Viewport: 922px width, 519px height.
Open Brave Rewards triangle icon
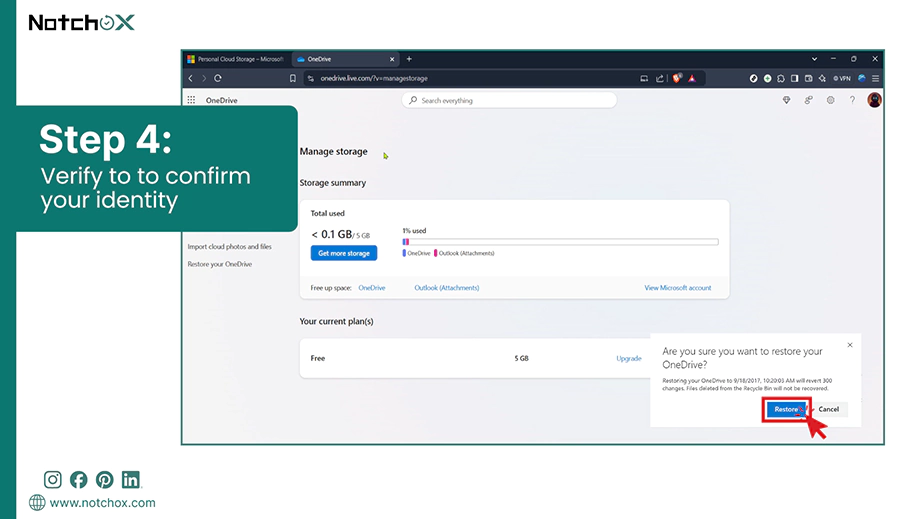pyautogui.click(x=692, y=78)
